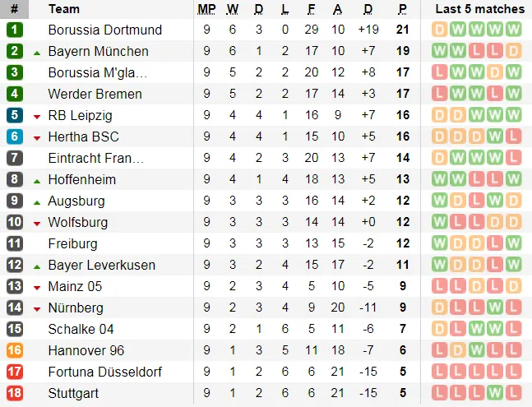Click Borussia Dortmund's position 1 badge

point(14,30)
